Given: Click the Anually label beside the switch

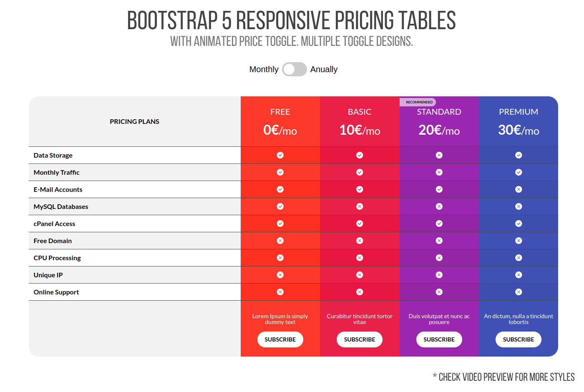Looking at the screenshot, I should pyautogui.click(x=324, y=69).
